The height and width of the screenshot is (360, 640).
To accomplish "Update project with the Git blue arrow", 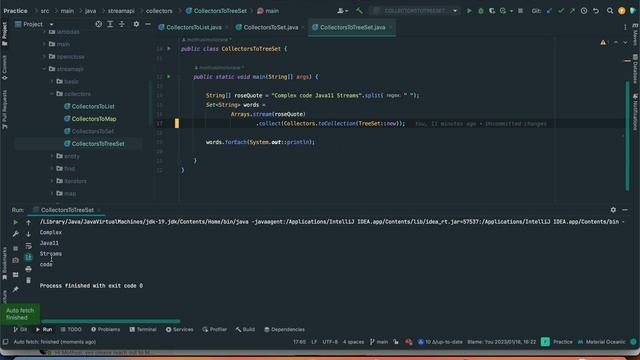I will (x=549, y=11).
